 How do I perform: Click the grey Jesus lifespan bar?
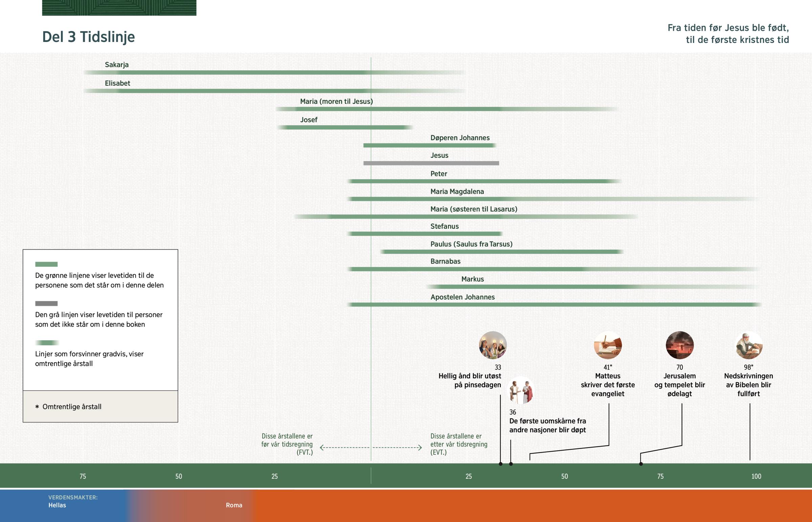click(x=431, y=163)
